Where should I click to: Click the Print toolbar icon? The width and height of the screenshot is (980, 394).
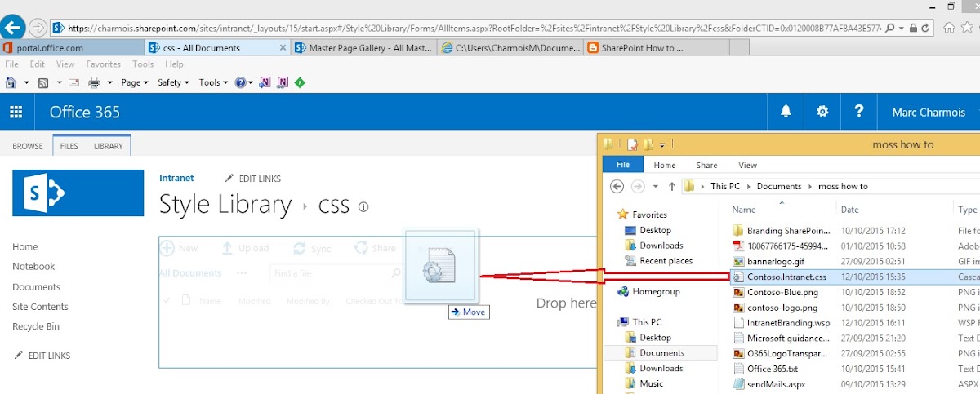click(x=94, y=82)
